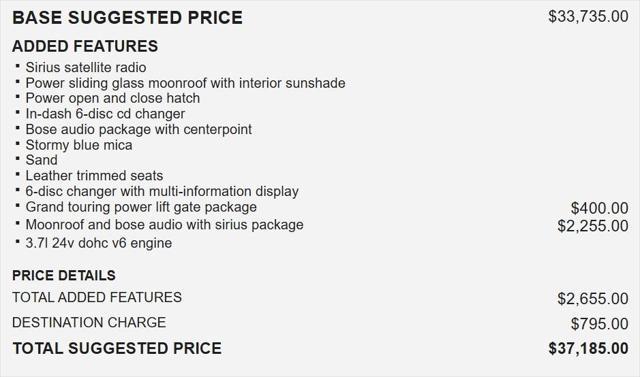The width and height of the screenshot is (640, 377).
Task: Click Power sliding glass moonroof feature
Action: tap(185, 83)
